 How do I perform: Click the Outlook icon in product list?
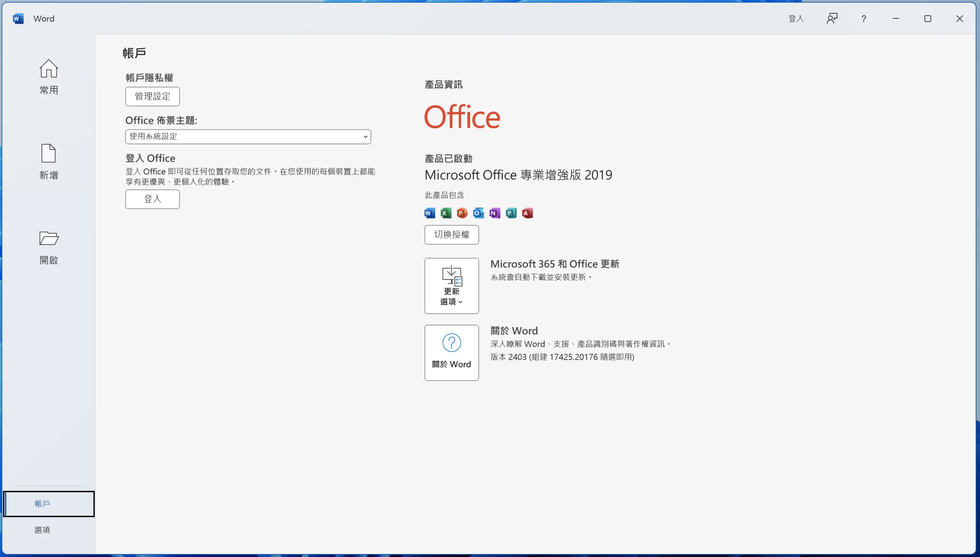click(478, 213)
